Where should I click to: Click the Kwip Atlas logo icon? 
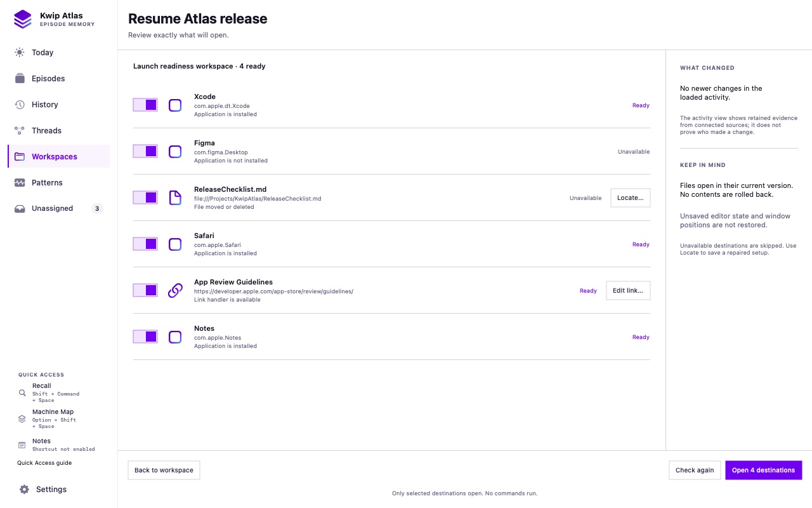[x=23, y=19]
